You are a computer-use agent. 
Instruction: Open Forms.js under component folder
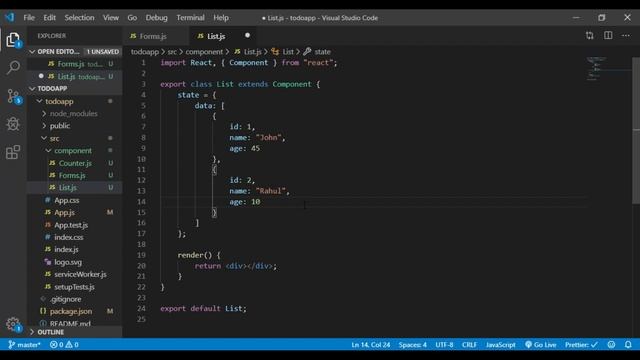[72, 176]
